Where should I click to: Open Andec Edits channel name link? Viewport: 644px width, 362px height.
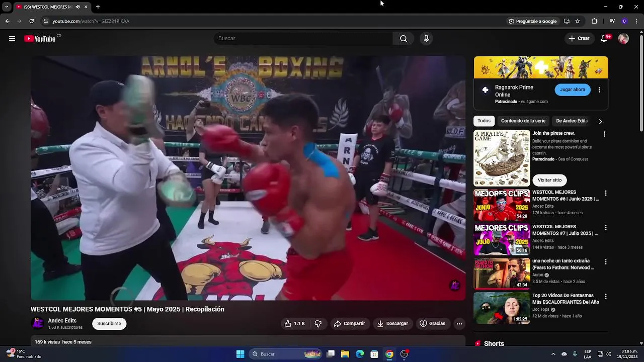coord(62,321)
